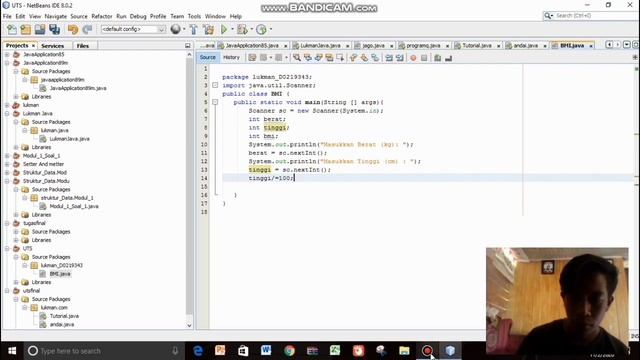Screen dimensions: 640x360
Task: Click the Save All toolbar icon
Action: pos(54,29)
